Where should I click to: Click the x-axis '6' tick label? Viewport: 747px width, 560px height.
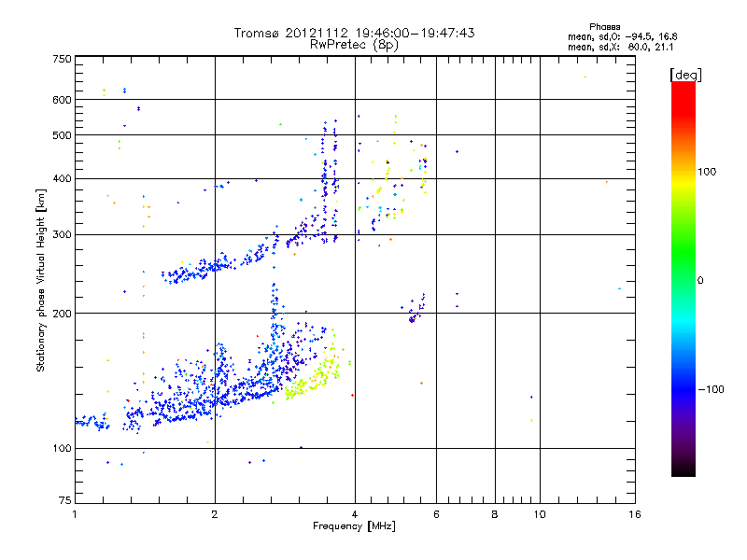click(x=436, y=514)
